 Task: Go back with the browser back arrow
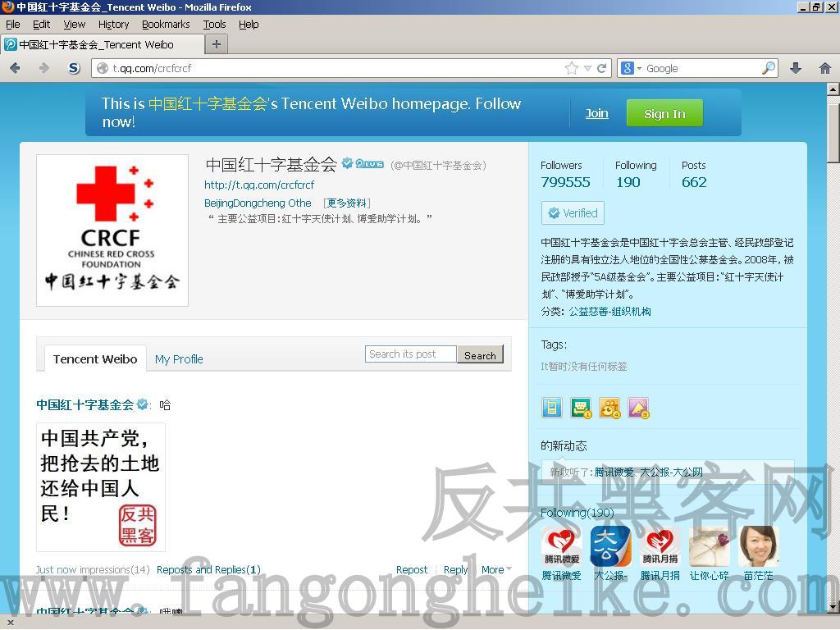(15, 68)
